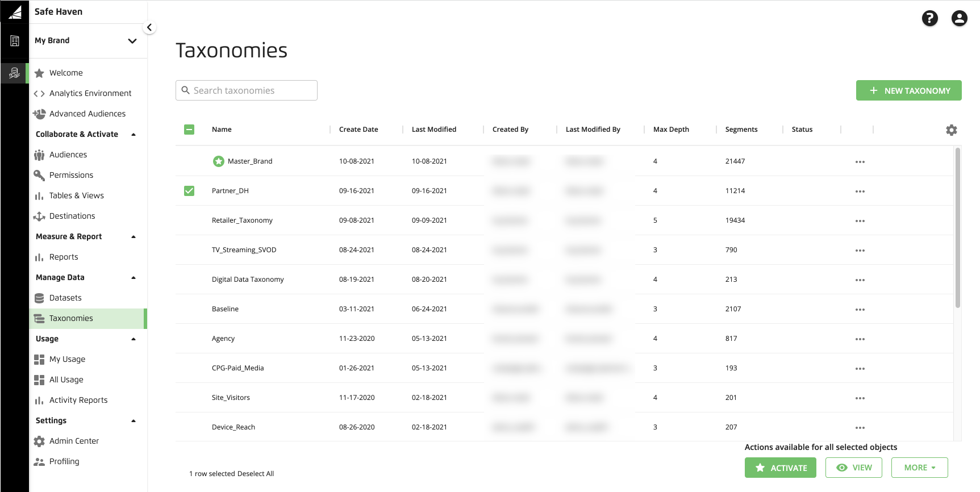This screenshot has width=980, height=492.
Task: Click the Safe Haven logo icon
Action: coord(15,11)
